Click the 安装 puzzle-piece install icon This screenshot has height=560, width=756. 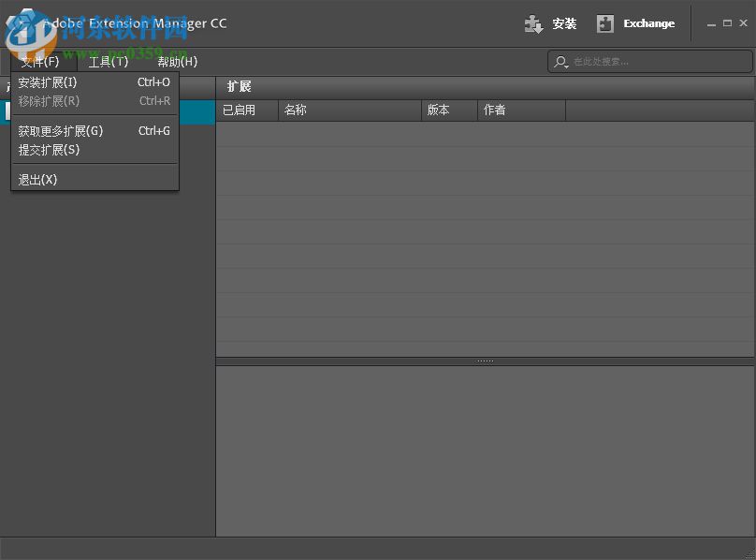[x=533, y=23]
